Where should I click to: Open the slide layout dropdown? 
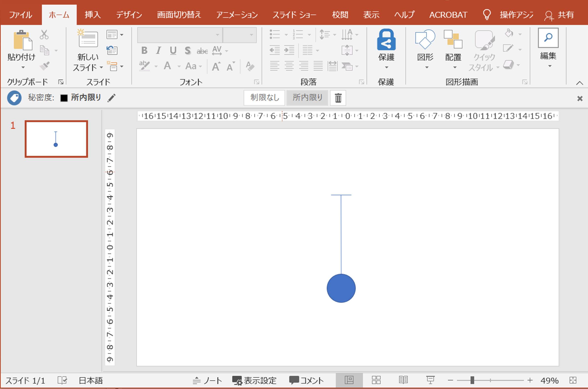tap(115, 35)
